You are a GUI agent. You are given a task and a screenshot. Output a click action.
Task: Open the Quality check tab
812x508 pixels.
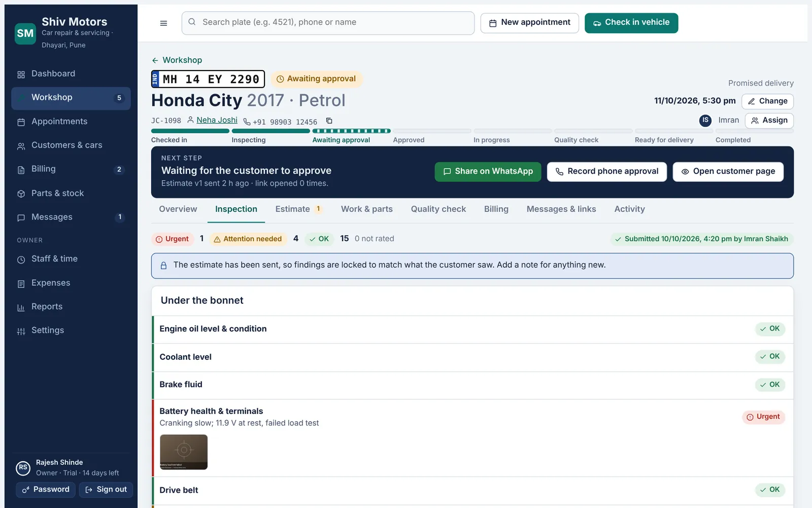tap(438, 209)
